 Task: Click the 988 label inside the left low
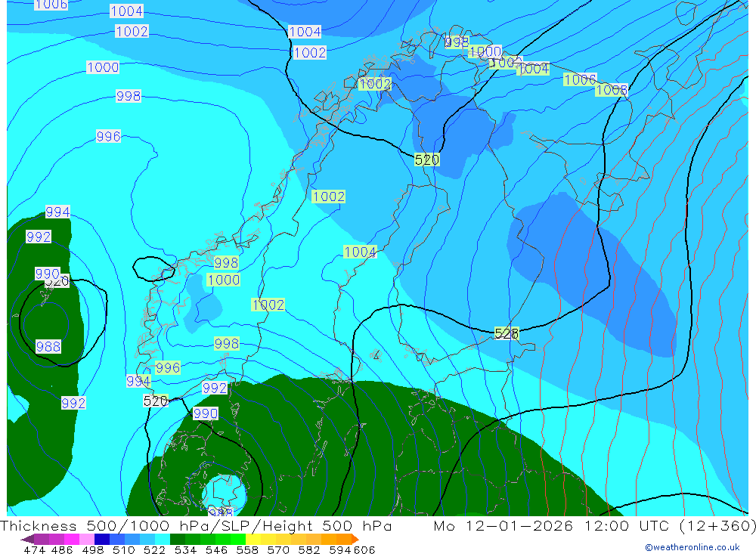pos(48,346)
